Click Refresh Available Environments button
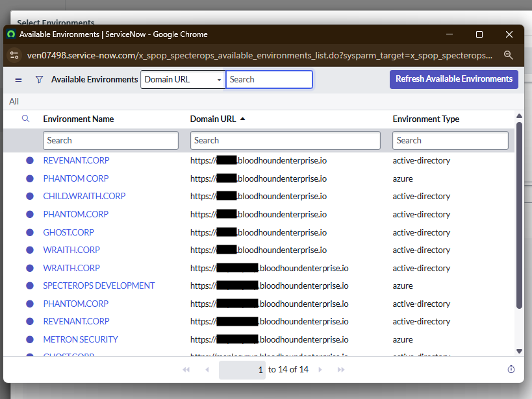Image resolution: width=532 pixels, height=399 pixels. tap(453, 79)
